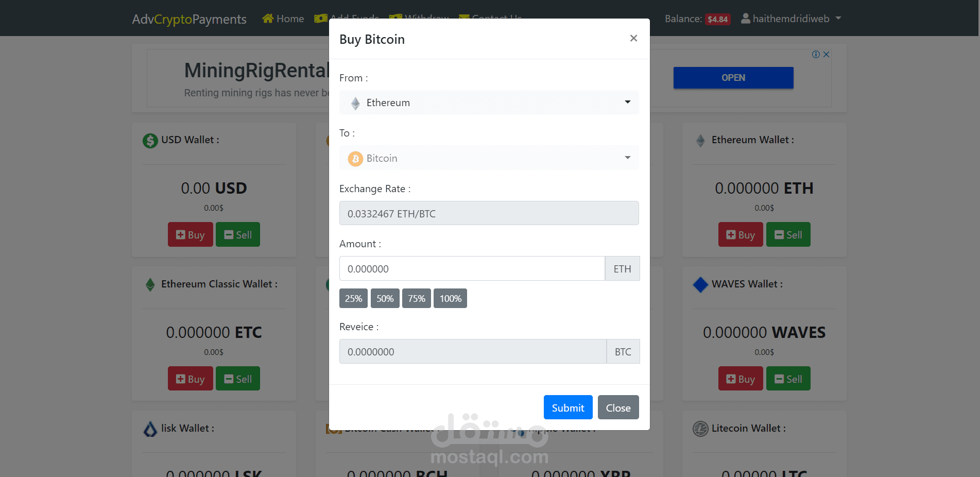Sell in the Ethereum Classic Wallet card
The image size is (980, 477).
click(x=238, y=379)
